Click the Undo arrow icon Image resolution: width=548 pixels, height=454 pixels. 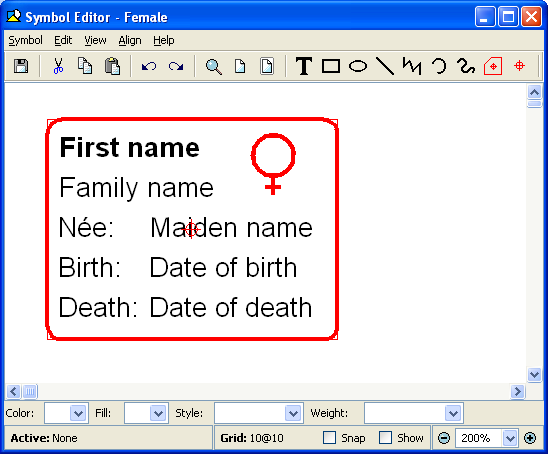pyautogui.click(x=149, y=66)
